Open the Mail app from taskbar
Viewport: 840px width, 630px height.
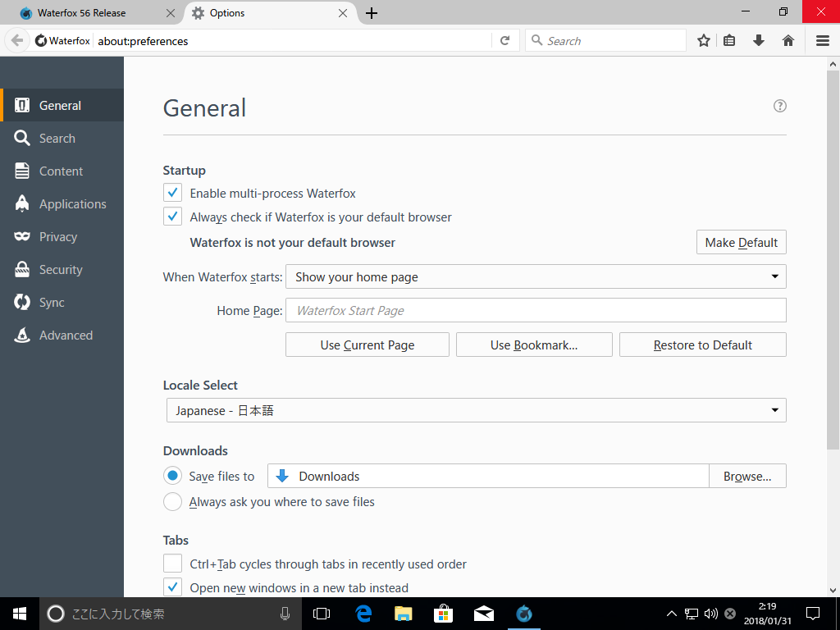point(484,614)
